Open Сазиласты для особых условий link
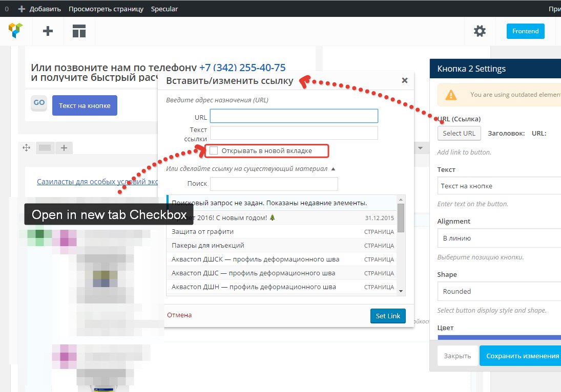This screenshot has height=392, width=561. (x=97, y=182)
